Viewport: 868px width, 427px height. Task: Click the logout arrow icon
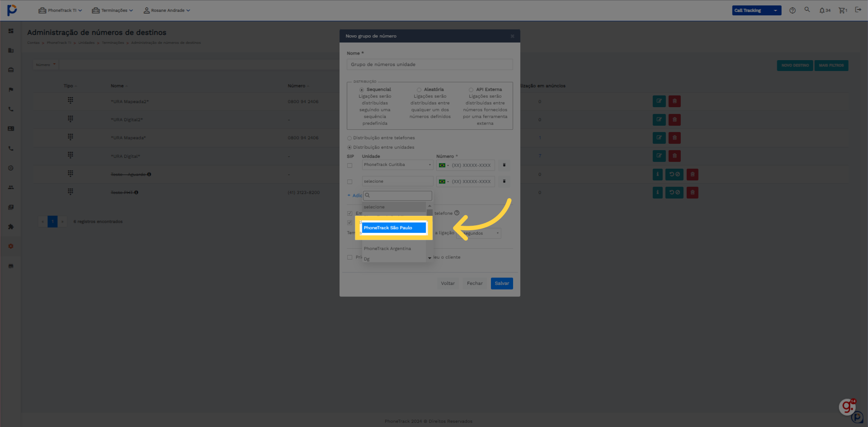858,9
